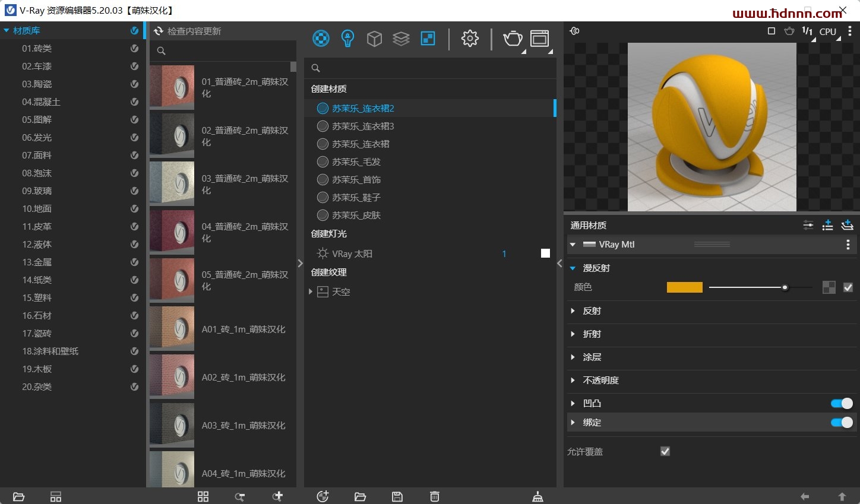Click the preview swatch scene icon
860x504 pixels.
pos(574,31)
